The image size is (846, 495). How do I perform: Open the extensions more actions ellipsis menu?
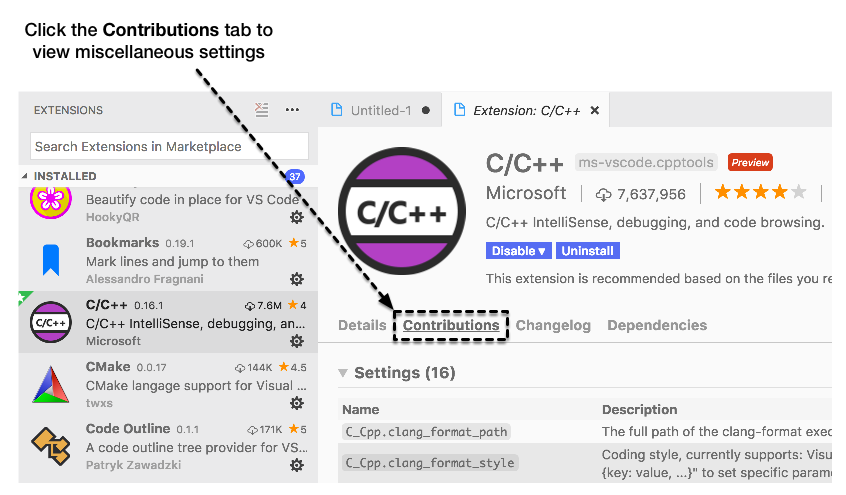292,110
